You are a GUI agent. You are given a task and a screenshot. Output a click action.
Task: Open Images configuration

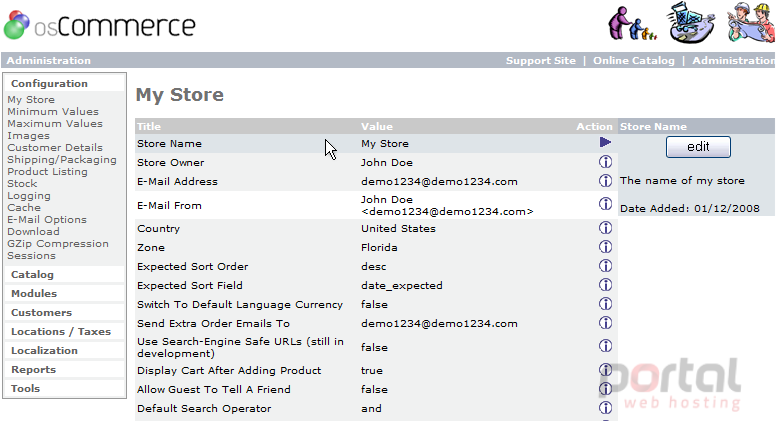[x=28, y=136]
